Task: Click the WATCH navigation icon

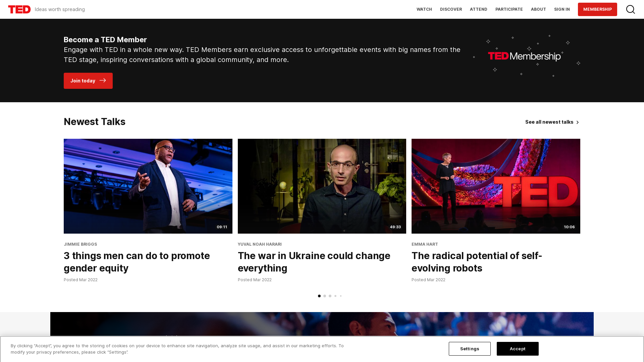Action: (x=424, y=9)
